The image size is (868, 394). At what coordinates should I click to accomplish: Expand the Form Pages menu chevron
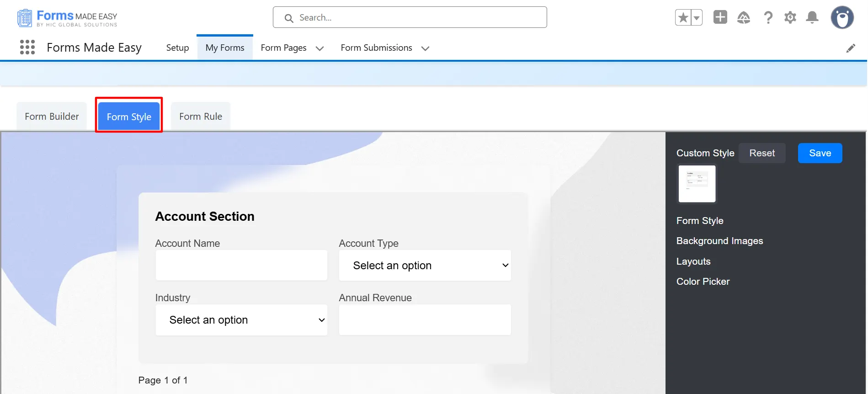320,48
